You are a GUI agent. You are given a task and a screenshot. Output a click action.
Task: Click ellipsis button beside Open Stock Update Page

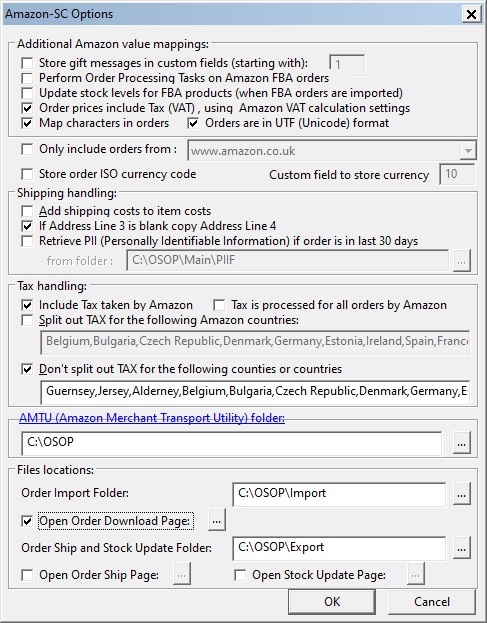pos(416,574)
